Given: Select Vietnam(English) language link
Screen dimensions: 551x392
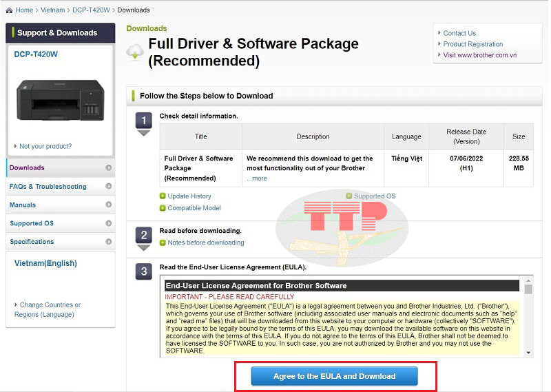Looking at the screenshot, I should click(45, 263).
